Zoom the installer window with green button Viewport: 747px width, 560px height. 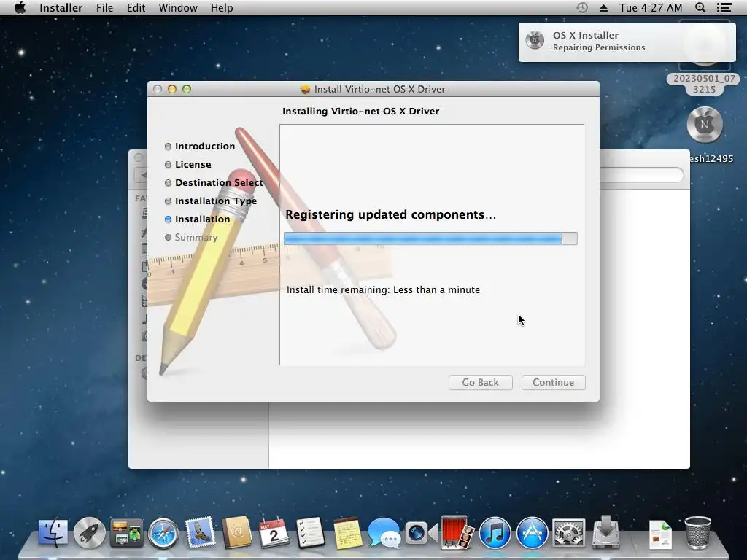(187, 89)
